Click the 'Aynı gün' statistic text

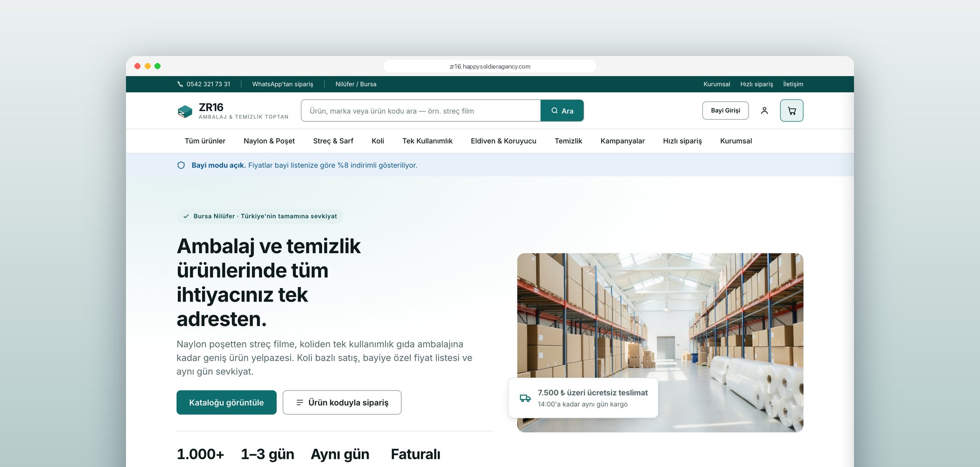[340, 454]
